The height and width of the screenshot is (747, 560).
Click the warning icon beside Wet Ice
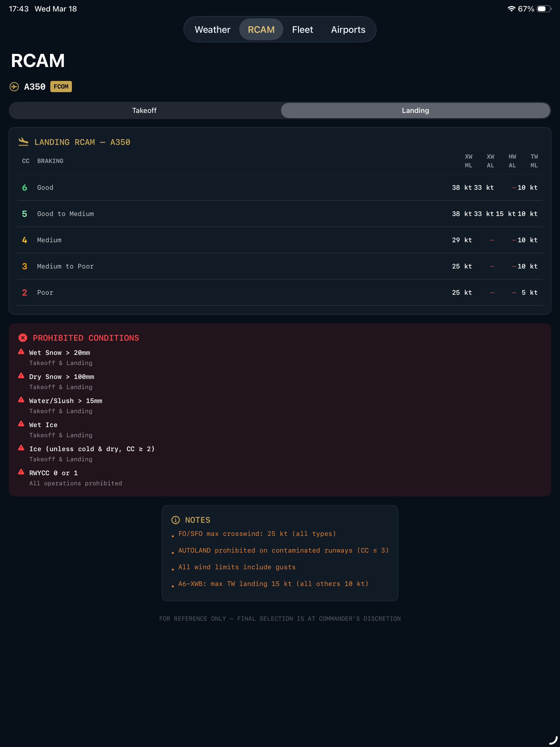tap(21, 424)
